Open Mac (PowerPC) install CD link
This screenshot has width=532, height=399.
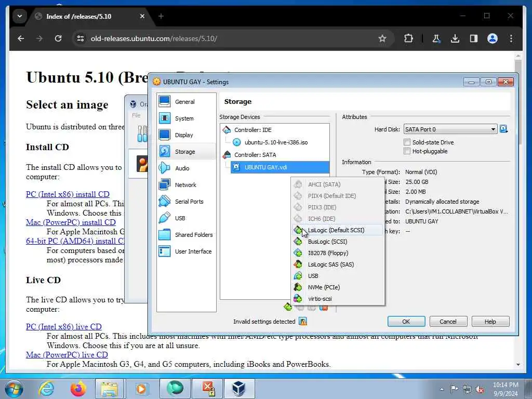(x=71, y=222)
